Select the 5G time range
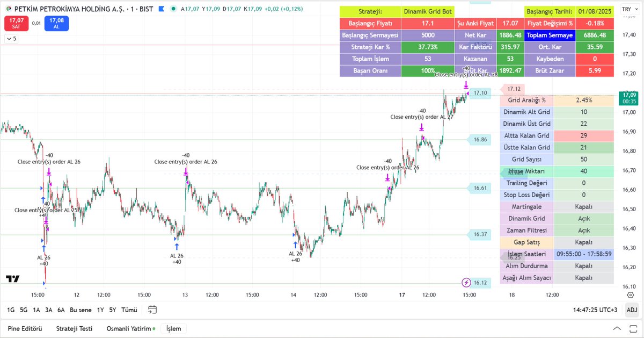Screen dimensions: 644x338 coord(24,310)
